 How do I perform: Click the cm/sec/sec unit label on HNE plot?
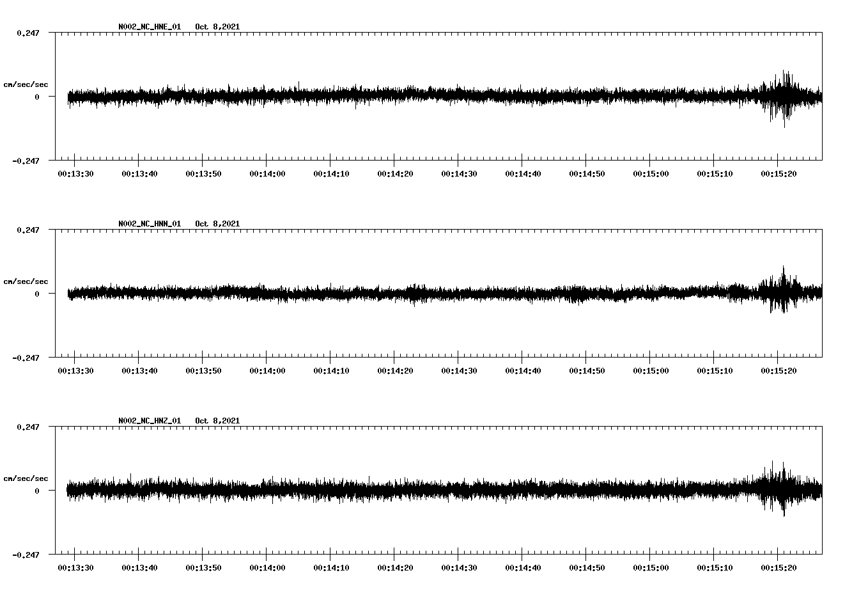[26, 84]
